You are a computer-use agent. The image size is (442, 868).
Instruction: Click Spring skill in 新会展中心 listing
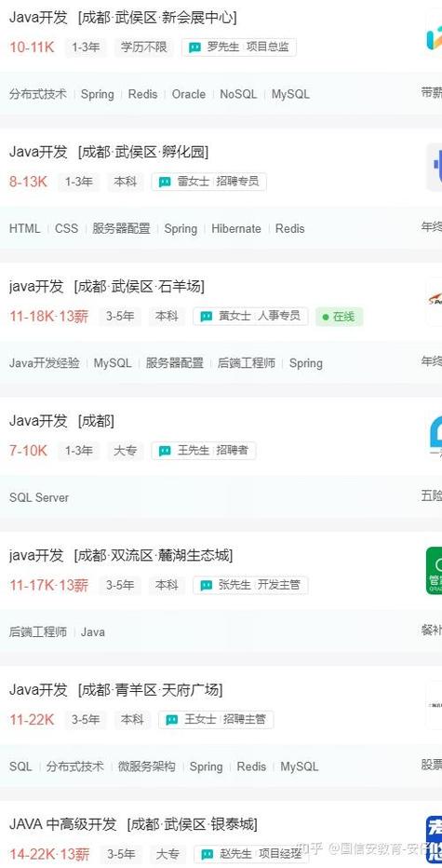click(x=98, y=94)
